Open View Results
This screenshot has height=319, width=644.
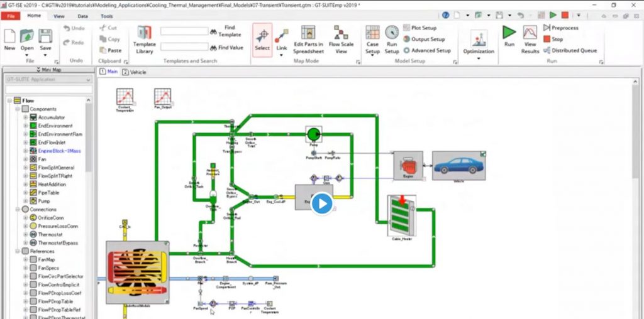tap(530, 40)
